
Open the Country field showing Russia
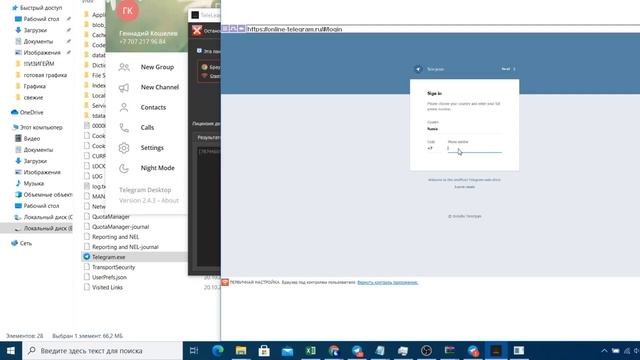[x=464, y=129]
